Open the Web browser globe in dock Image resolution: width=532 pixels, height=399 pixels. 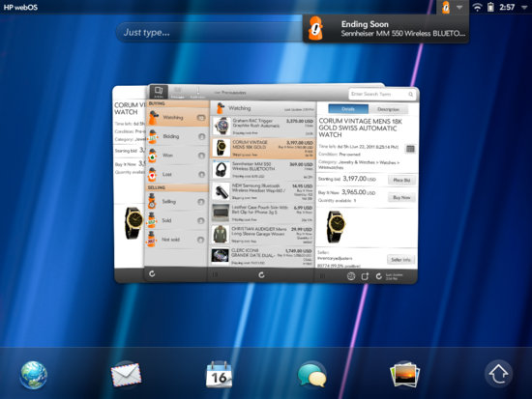click(x=33, y=375)
